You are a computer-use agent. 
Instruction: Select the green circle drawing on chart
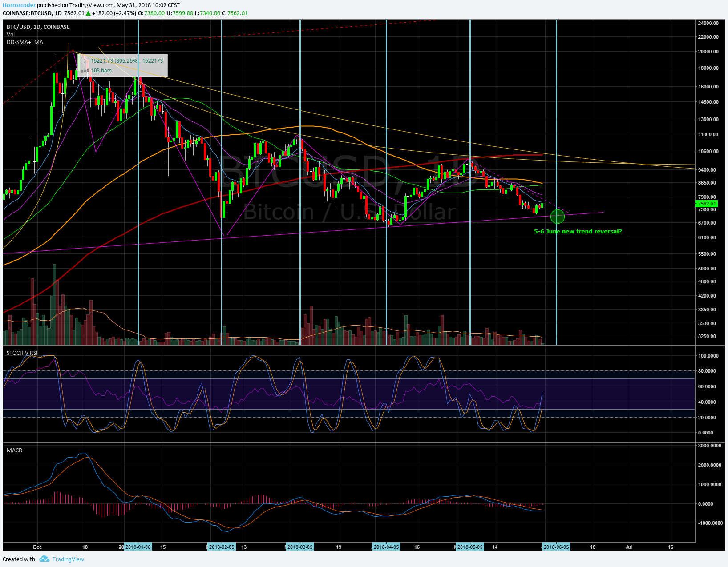pyautogui.click(x=558, y=217)
